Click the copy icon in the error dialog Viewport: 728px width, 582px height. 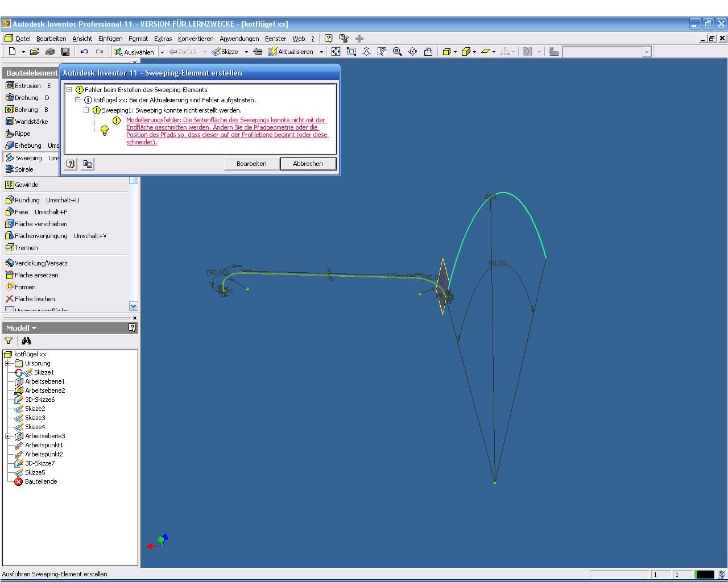88,164
